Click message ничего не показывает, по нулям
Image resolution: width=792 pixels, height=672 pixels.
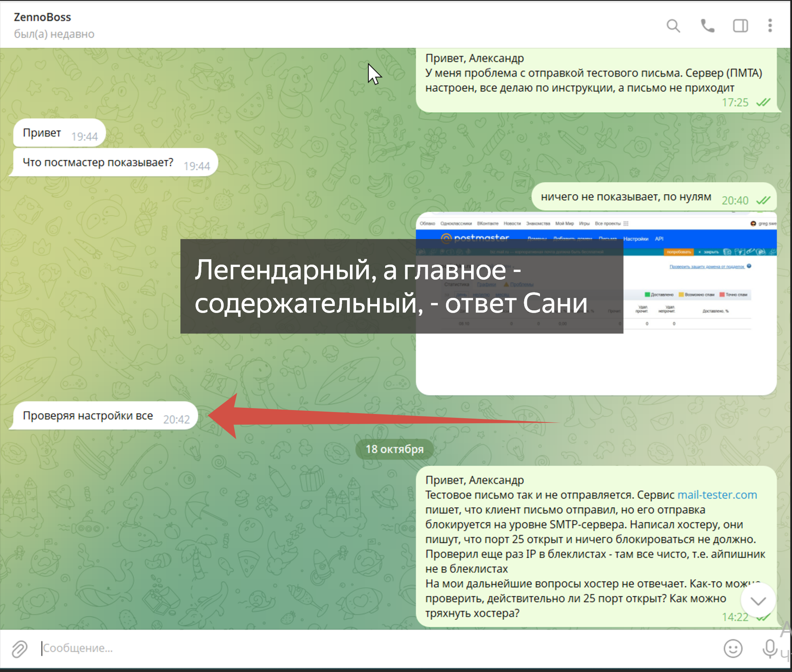pyautogui.click(x=626, y=197)
